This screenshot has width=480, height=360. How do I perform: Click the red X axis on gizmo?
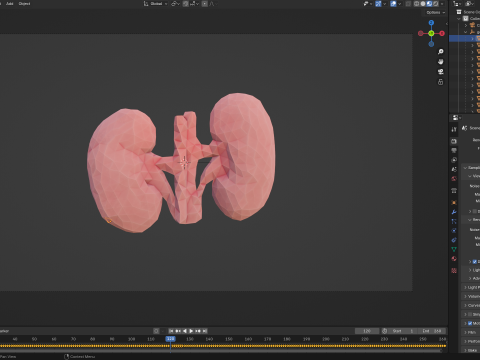click(442, 33)
